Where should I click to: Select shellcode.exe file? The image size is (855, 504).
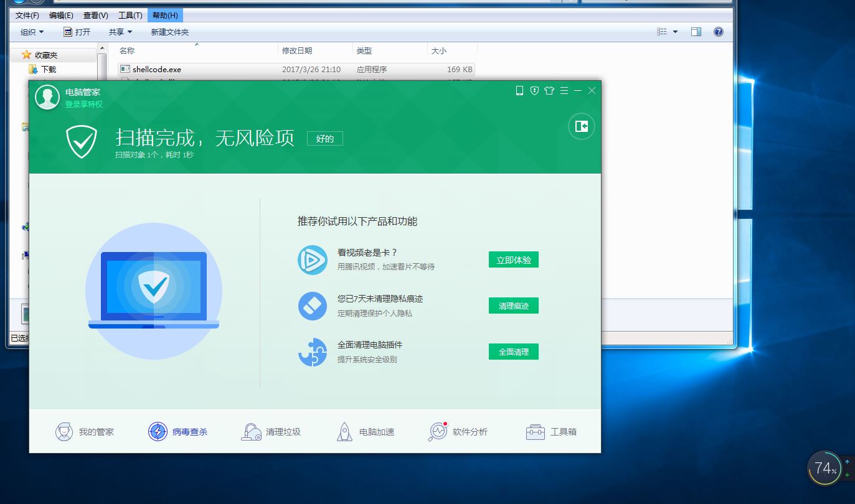296,70
